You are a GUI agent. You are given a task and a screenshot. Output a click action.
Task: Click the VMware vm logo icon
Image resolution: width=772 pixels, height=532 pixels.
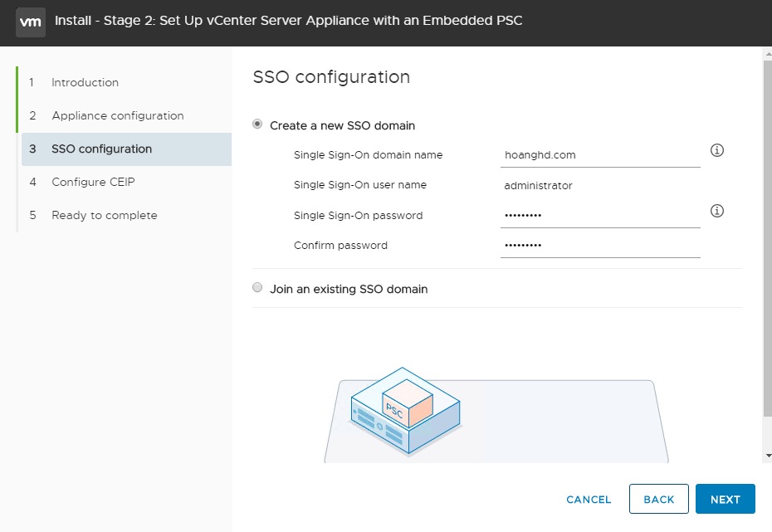pos(31,22)
